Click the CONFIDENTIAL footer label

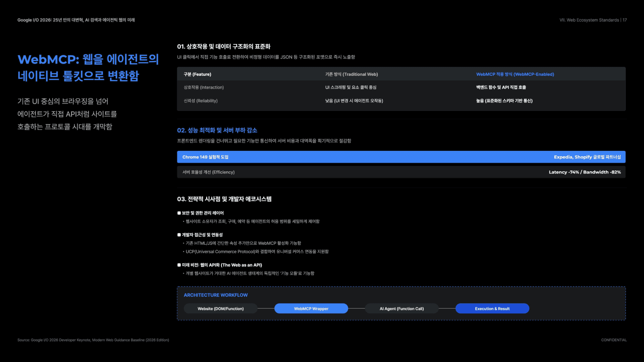pos(614,340)
